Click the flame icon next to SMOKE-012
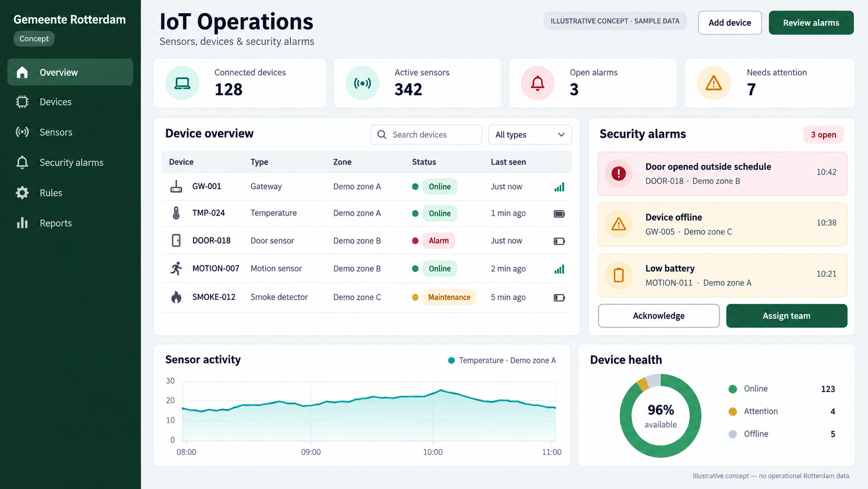The width and height of the screenshot is (868, 489). (x=177, y=297)
